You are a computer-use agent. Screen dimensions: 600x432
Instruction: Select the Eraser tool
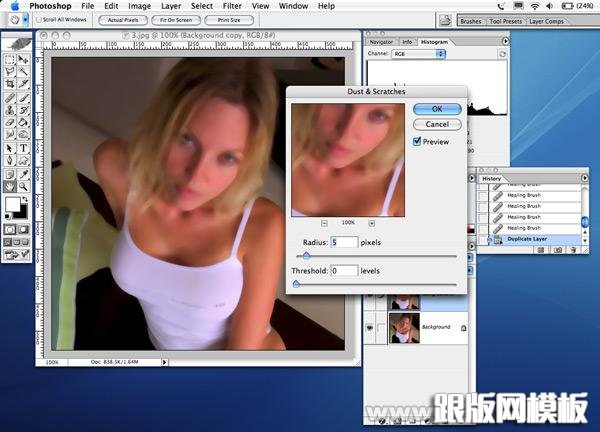pyautogui.click(x=10, y=122)
